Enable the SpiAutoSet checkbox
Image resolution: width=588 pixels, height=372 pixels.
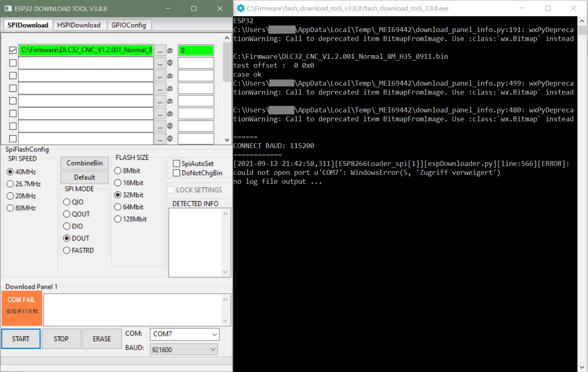176,163
